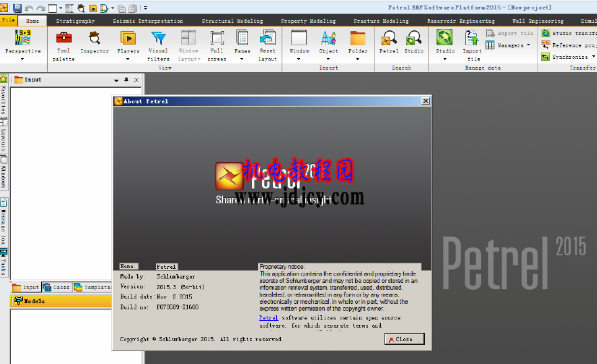
Task: Open the Panes ribbon menu
Action: [242, 43]
